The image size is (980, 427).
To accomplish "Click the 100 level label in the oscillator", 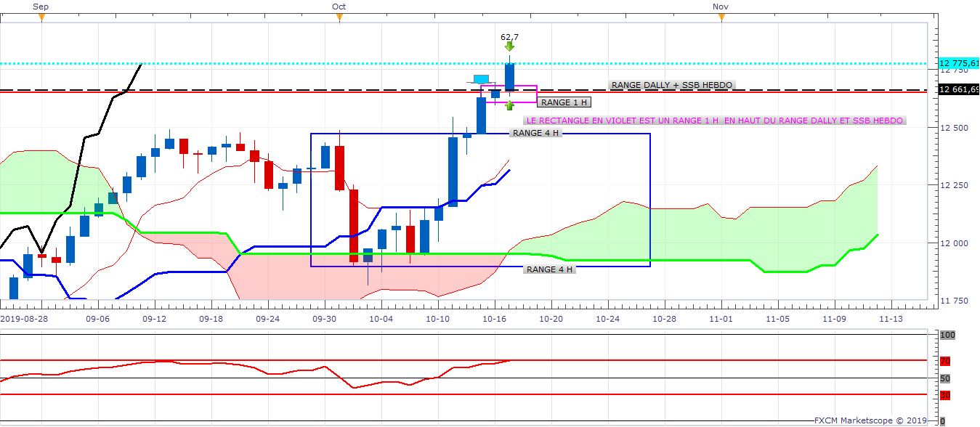I will point(947,335).
